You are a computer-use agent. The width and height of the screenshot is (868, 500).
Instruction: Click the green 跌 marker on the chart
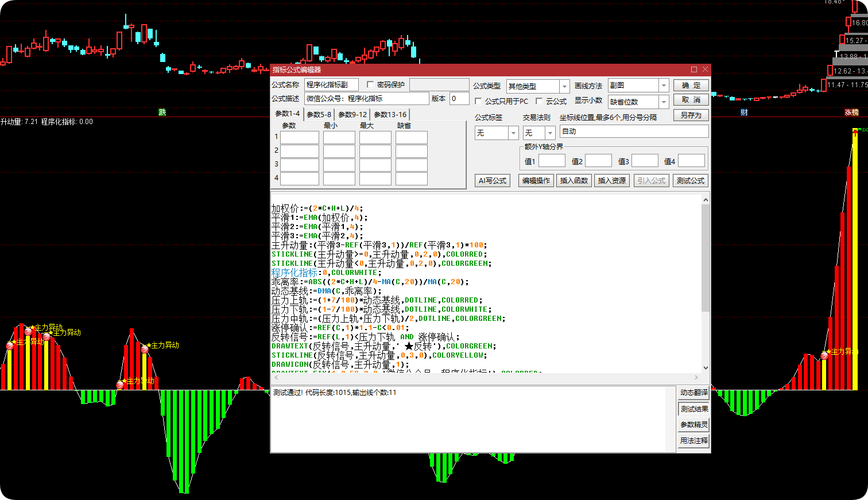point(162,113)
